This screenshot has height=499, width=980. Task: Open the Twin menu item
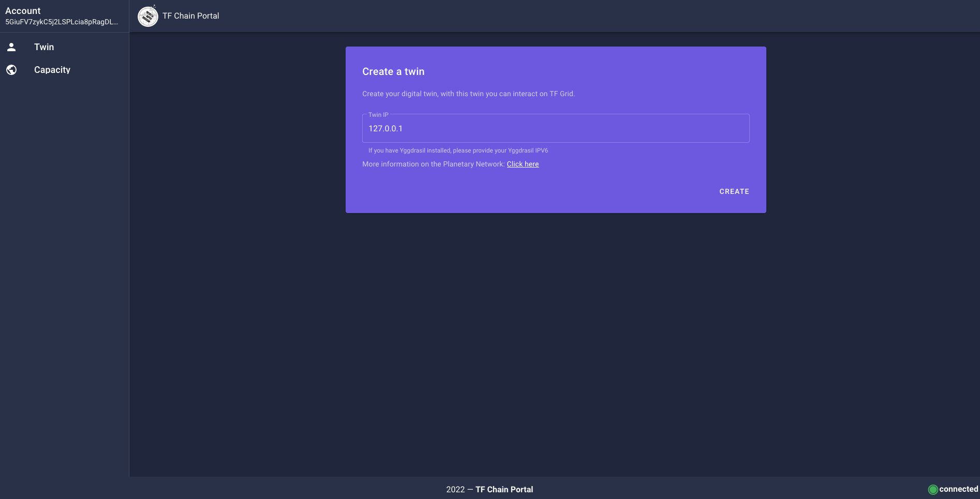pyautogui.click(x=64, y=47)
